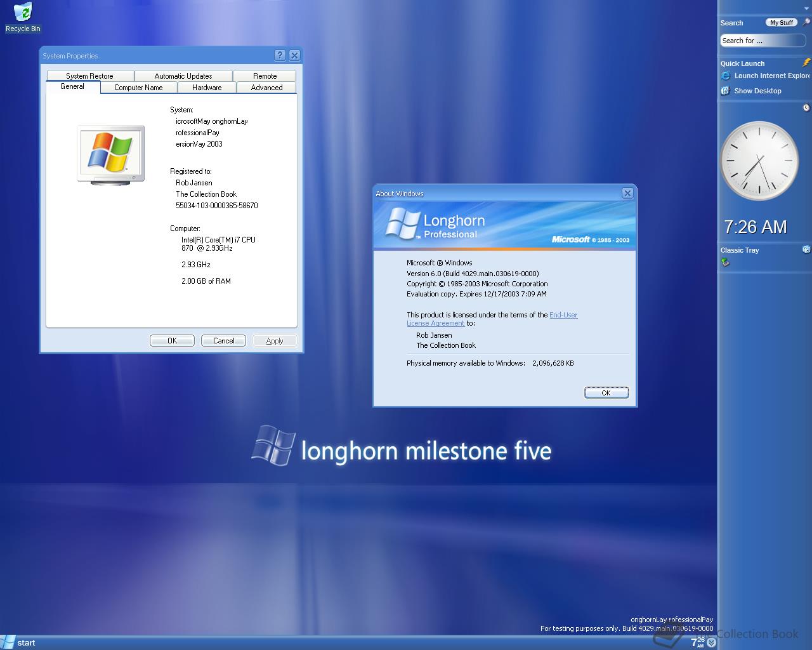The width and height of the screenshot is (812, 650).
Task: Click the network tray icon under Classic Tray
Action: click(725, 262)
